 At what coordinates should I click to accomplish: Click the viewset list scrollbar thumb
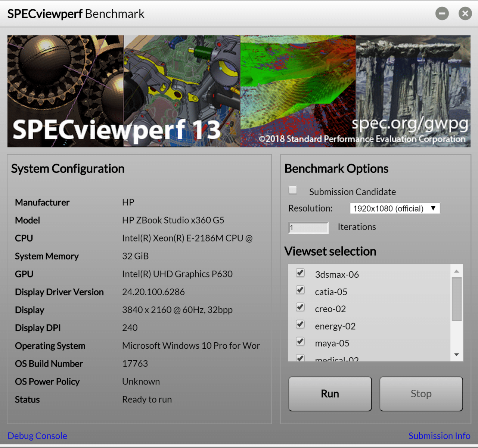[x=457, y=299]
